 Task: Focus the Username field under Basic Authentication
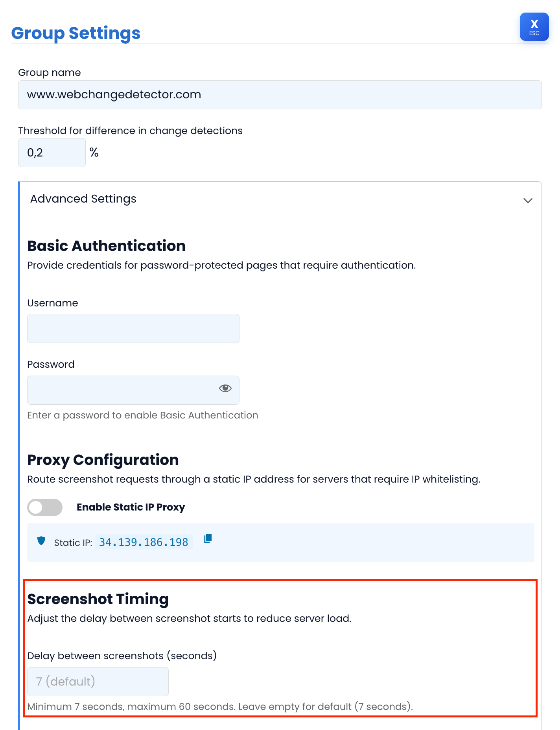pyautogui.click(x=133, y=328)
